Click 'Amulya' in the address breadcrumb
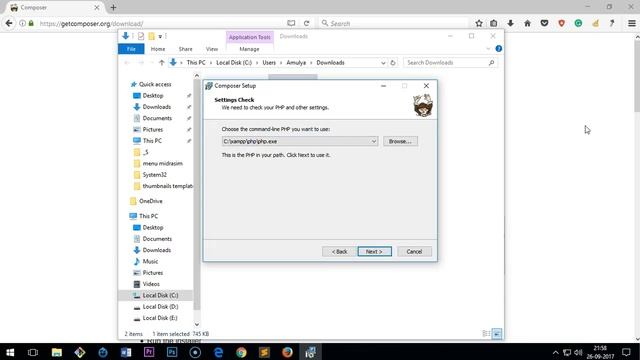The image size is (640, 360). coord(296,62)
